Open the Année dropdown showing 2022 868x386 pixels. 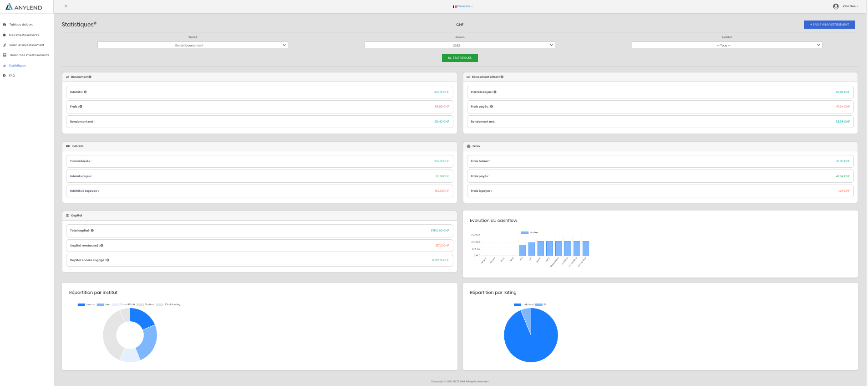(x=460, y=45)
